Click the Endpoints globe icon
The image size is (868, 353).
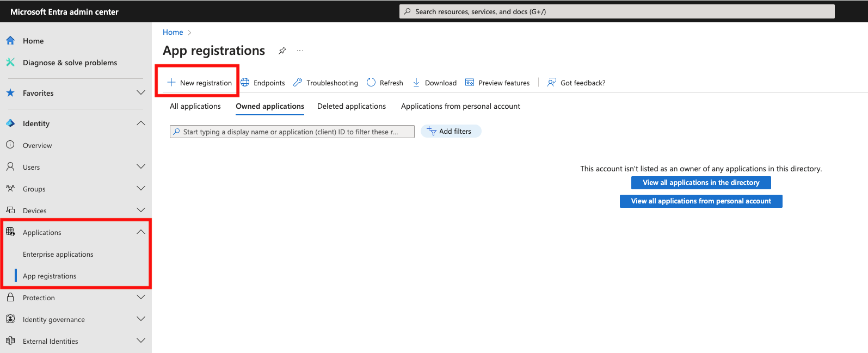point(245,82)
